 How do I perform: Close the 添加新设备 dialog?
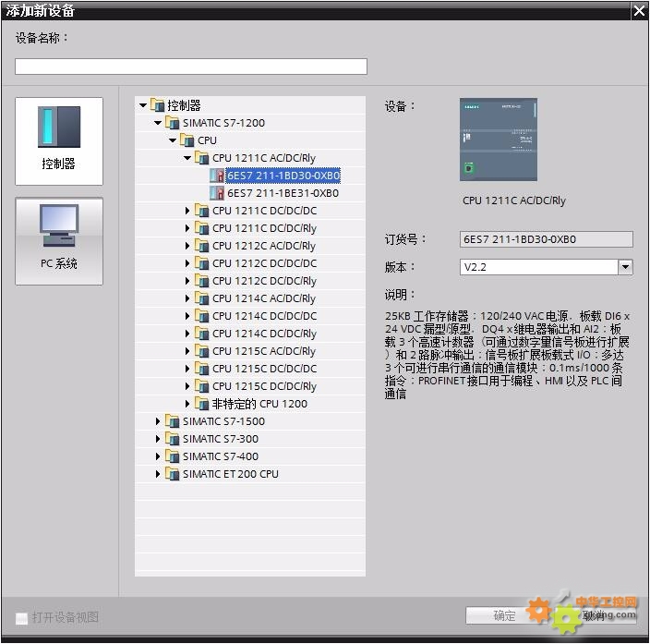click(x=639, y=11)
